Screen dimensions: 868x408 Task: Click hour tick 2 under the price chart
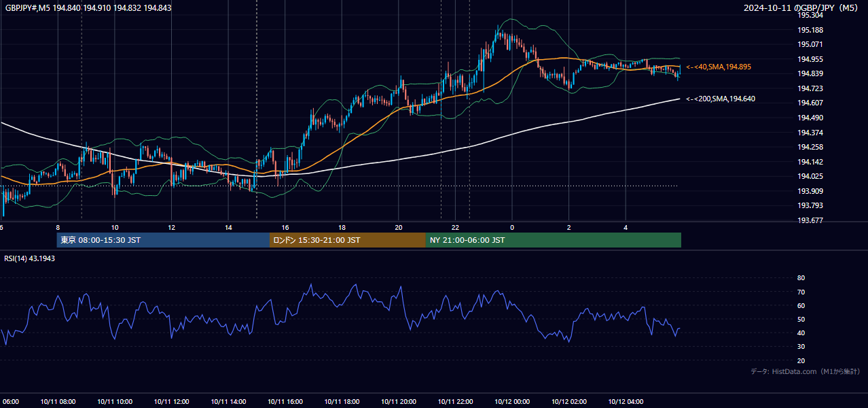coord(569,228)
